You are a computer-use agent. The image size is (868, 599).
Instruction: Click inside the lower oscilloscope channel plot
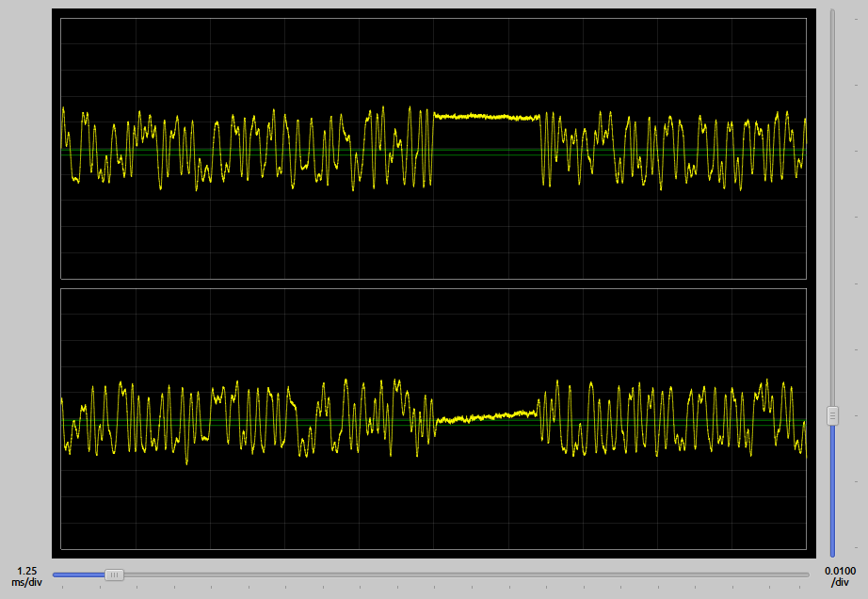pyautogui.click(x=433, y=419)
